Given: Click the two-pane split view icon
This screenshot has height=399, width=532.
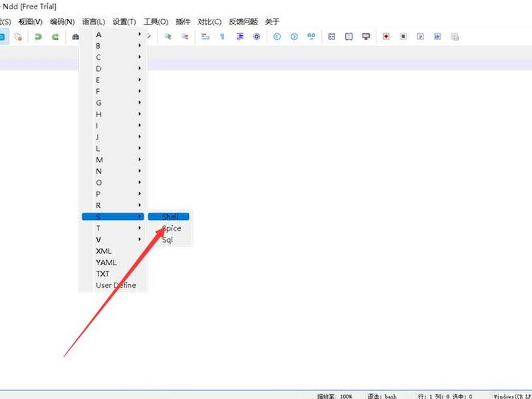Looking at the screenshot, I should pyautogui.click(x=348, y=37).
